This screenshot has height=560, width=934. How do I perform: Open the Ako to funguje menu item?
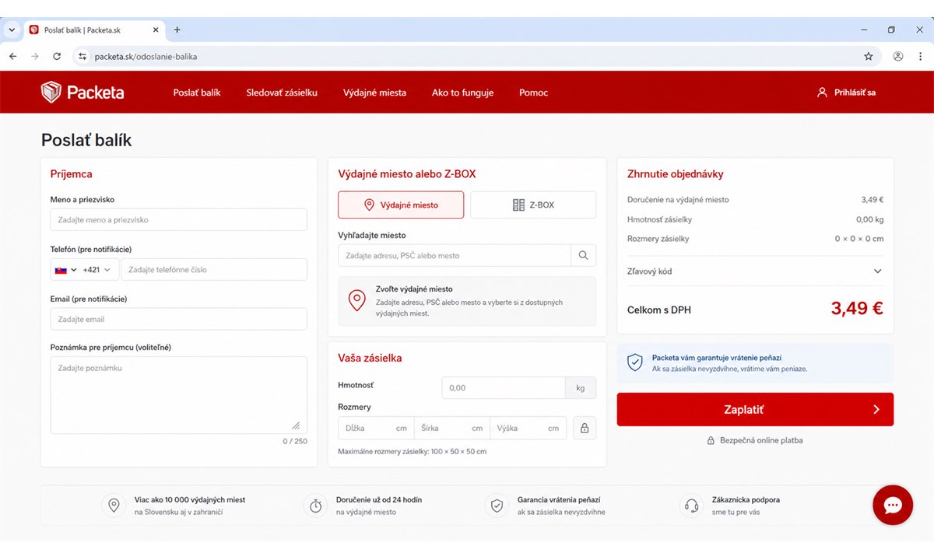[462, 93]
